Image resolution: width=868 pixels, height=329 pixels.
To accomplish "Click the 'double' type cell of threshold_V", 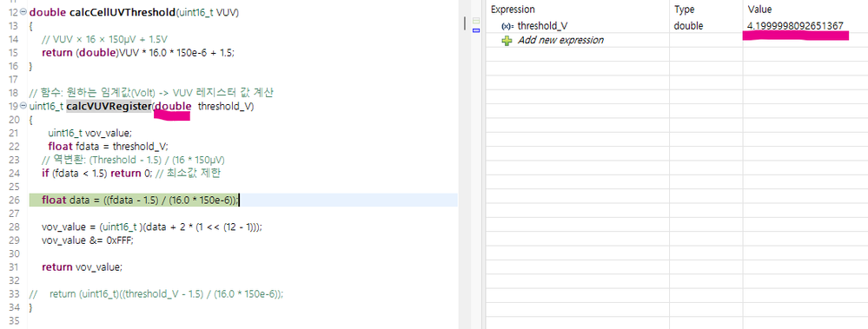I will coord(689,26).
